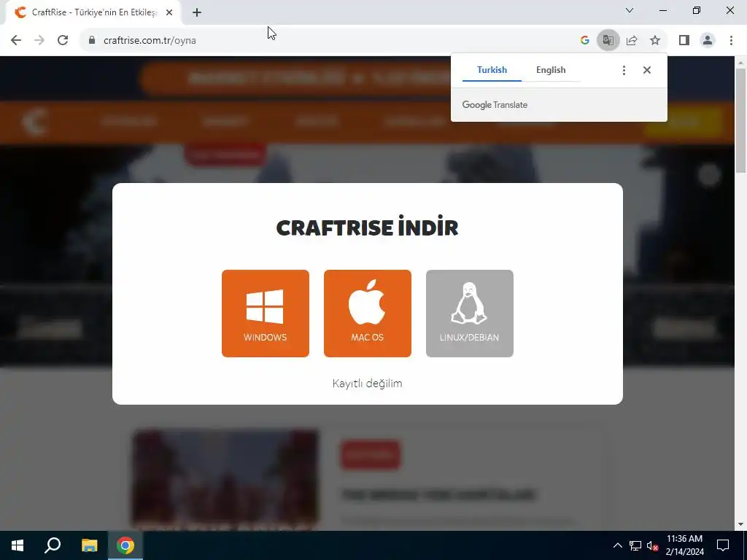This screenshot has width=747, height=560.
Task: Close the Google Translate popup
Action: [x=646, y=71]
